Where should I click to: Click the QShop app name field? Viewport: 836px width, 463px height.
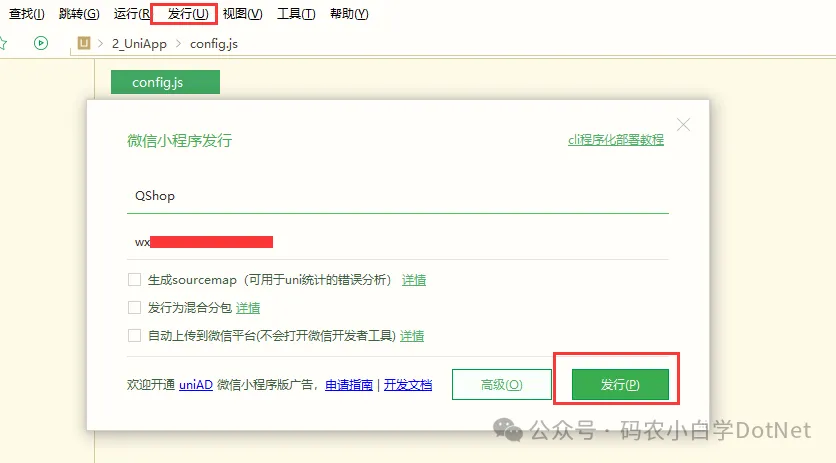(x=398, y=196)
